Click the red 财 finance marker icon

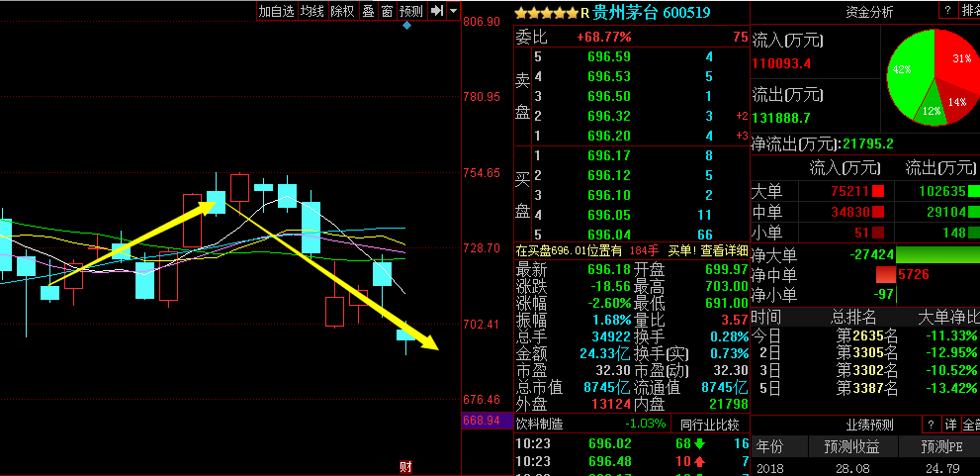coord(405,467)
